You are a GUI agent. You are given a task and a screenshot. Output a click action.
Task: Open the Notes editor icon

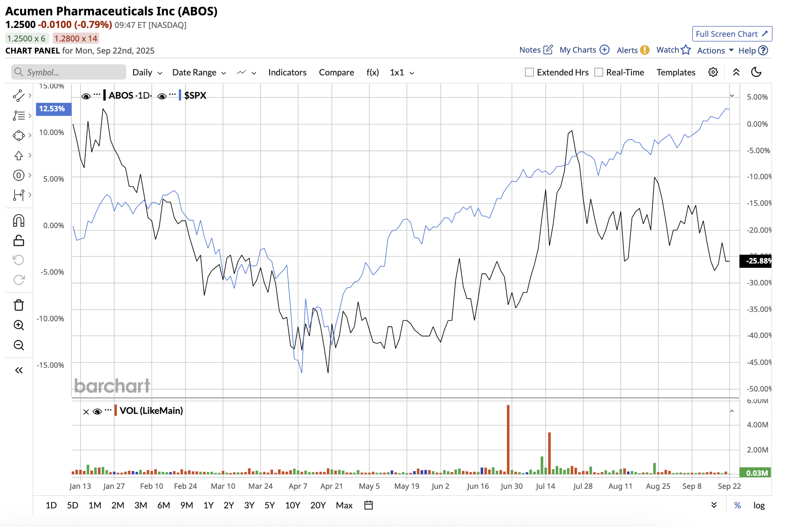pyautogui.click(x=548, y=49)
